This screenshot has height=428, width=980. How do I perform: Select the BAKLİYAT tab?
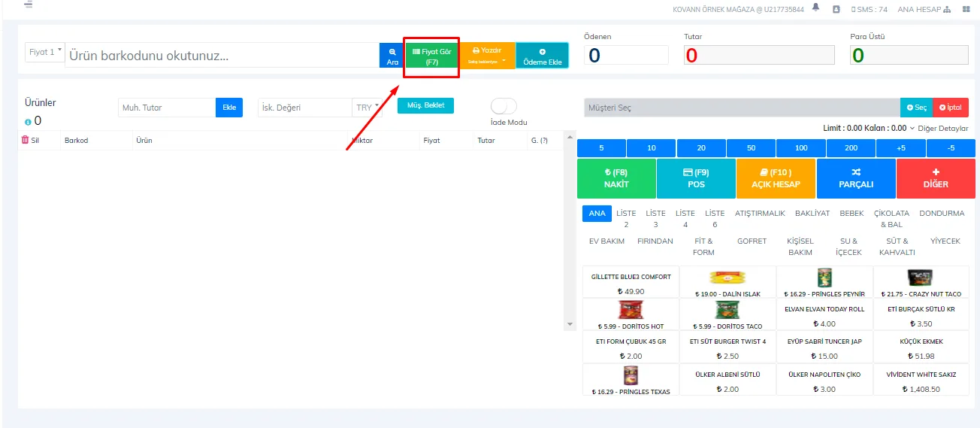tap(812, 214)
